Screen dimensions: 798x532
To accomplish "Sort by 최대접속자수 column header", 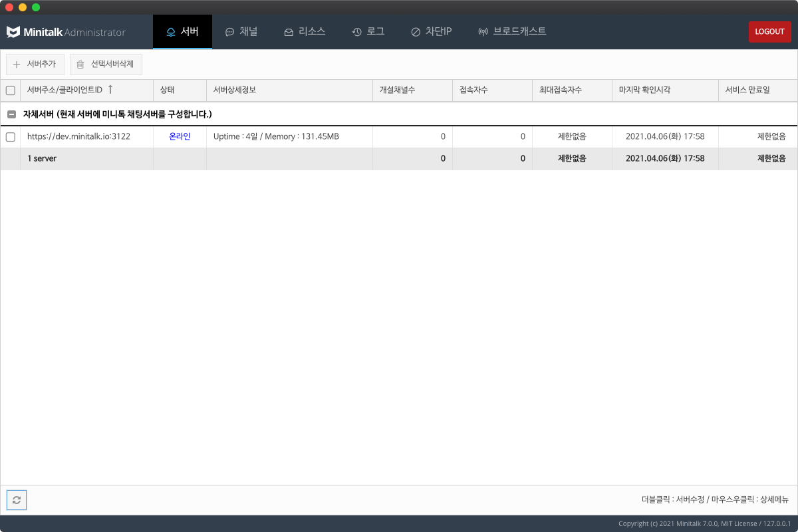I will click(x=572, y=90).
